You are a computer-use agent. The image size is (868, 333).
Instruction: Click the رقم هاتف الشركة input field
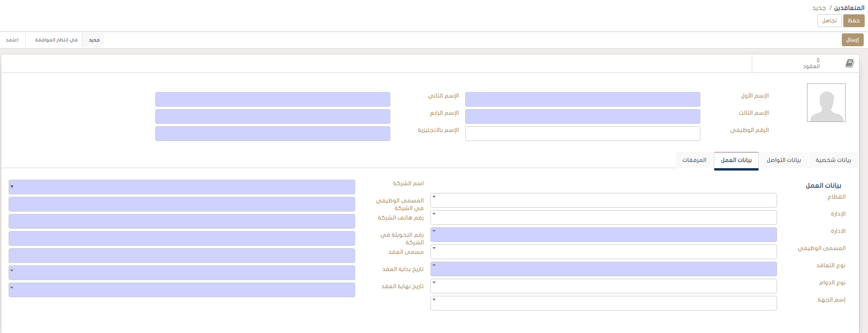click(182, 221)
